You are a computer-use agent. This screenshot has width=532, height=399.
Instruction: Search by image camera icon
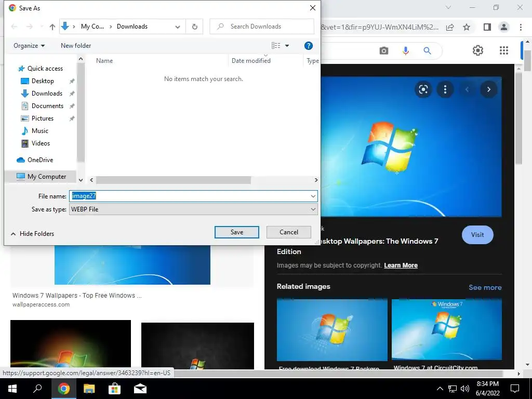pos(384,51)
